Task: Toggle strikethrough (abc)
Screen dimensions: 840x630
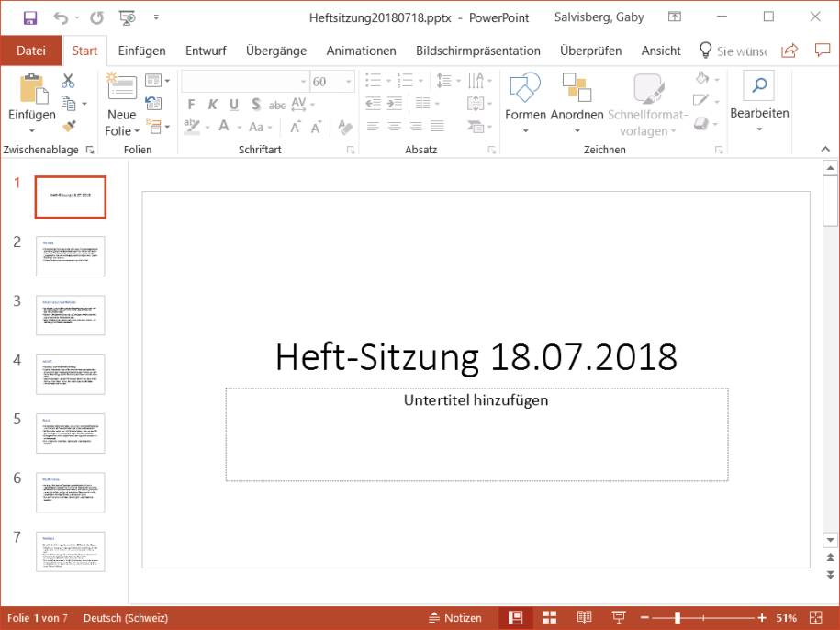Action: pyautogui.click(x=277, y=105)
